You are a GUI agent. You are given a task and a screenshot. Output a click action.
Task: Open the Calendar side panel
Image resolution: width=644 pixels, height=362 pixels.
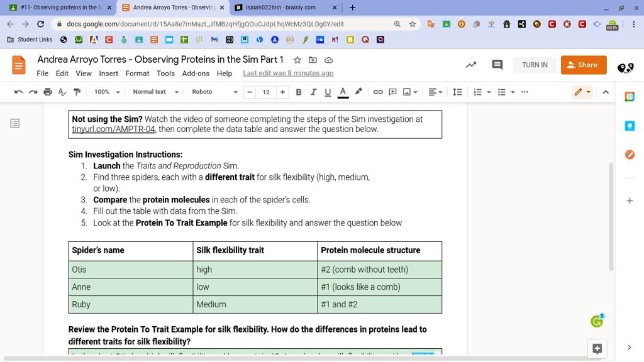630,97
